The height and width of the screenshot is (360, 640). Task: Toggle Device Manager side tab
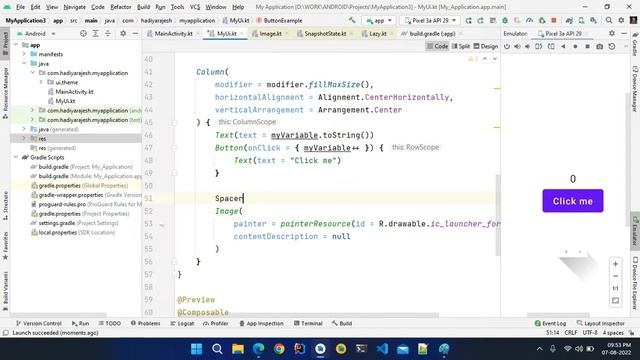click(635, 89)
